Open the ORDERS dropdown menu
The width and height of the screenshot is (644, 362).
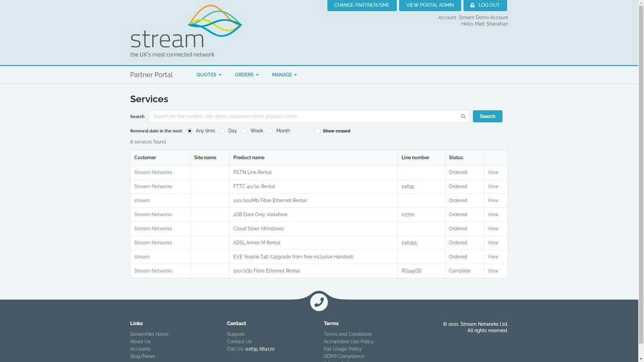pyautogui.click(x=246, y=75)
